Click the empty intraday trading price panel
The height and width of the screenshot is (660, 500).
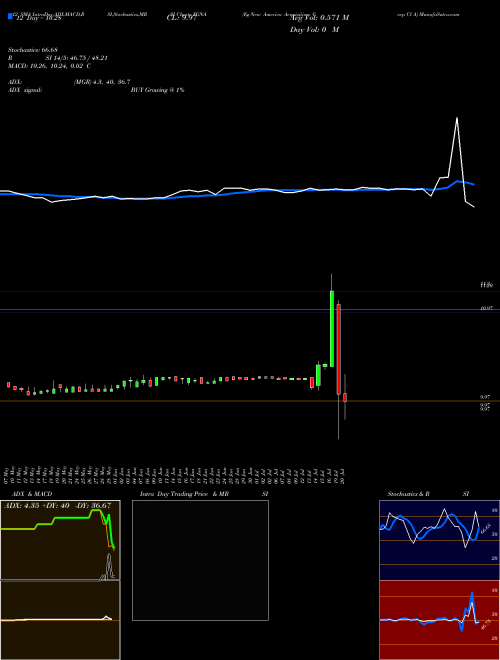click(200, 560)
